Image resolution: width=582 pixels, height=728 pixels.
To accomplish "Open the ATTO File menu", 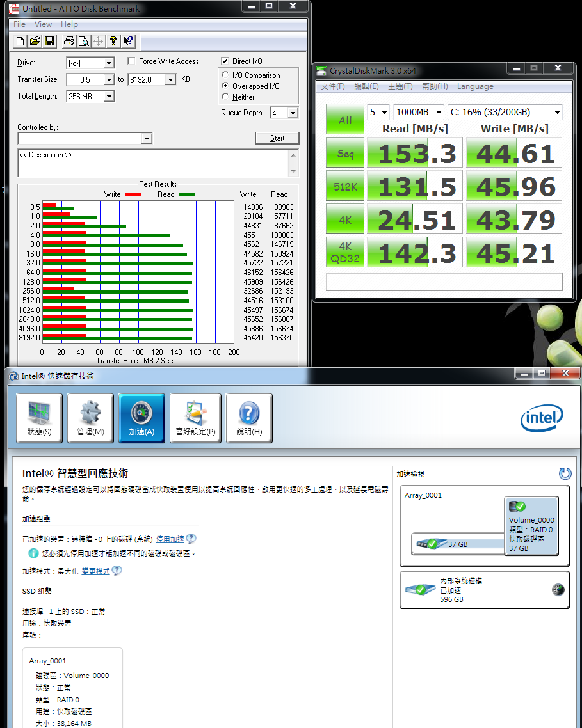I will point(19,24).
